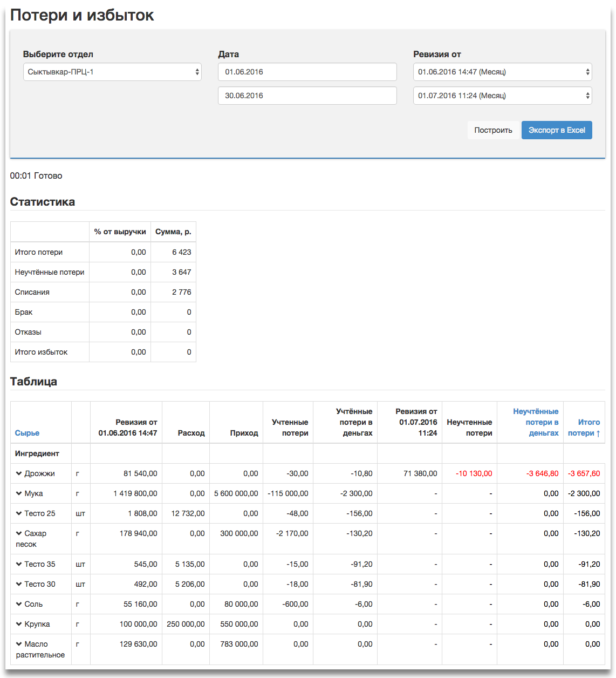The image size is (616, 678).
Task: Click the 2 776 sum value
Action: (182, 292)
